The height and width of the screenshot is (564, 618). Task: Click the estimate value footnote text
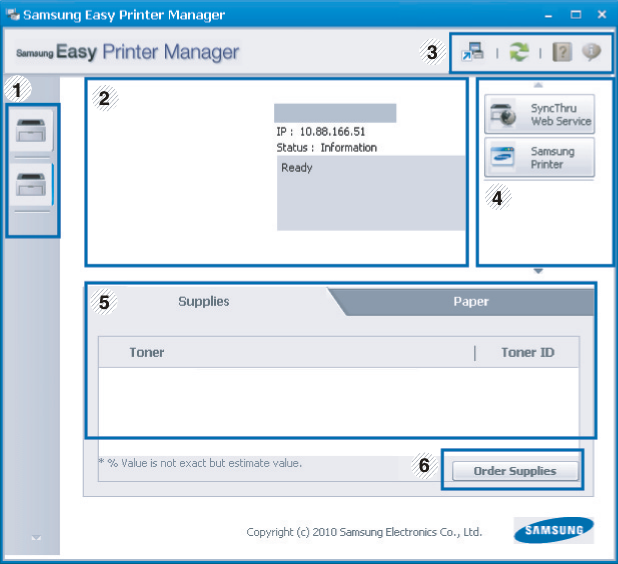tap(200, 463)
